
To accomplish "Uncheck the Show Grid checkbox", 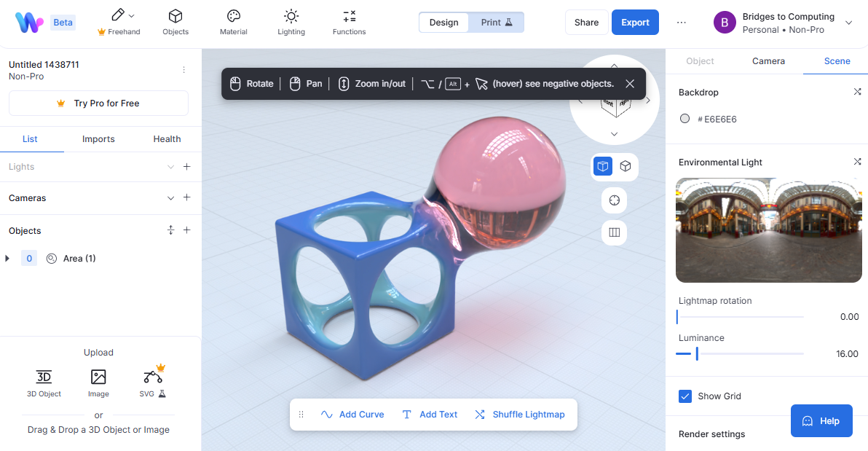I will [x=685, y=396].
